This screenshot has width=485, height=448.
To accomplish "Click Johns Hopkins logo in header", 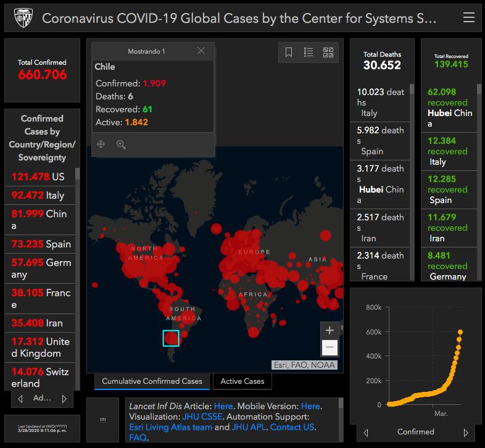I will tap(23, 18).
